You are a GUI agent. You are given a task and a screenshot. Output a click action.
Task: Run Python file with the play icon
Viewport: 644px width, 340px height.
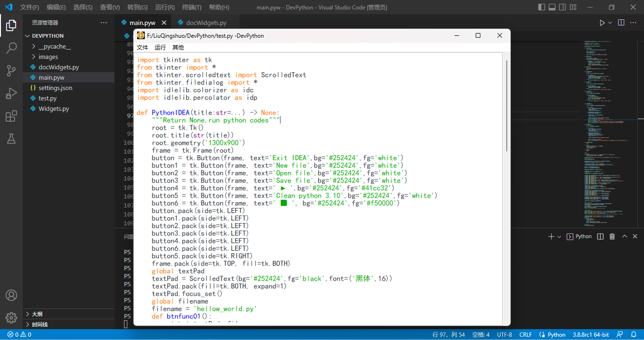point(602,23)
